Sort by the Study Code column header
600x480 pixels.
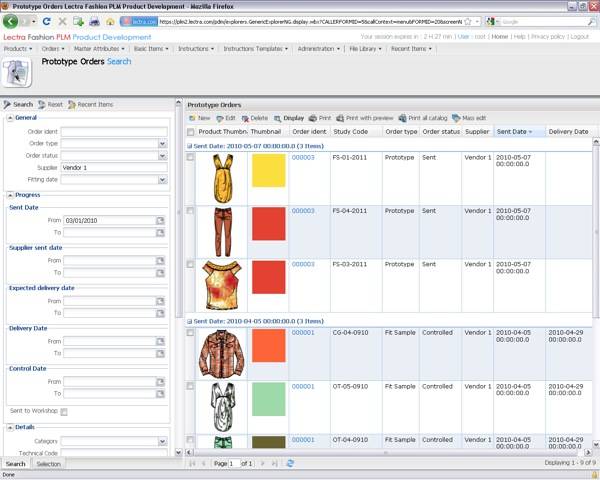point(356,132)
